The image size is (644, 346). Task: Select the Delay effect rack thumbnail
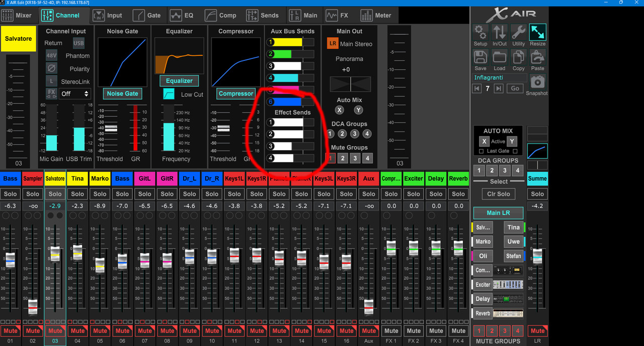pyautogui.click(x=508, y=299)
